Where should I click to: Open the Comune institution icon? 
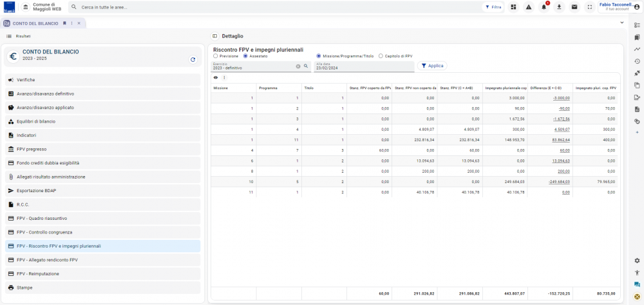click(x=26, y=7)
